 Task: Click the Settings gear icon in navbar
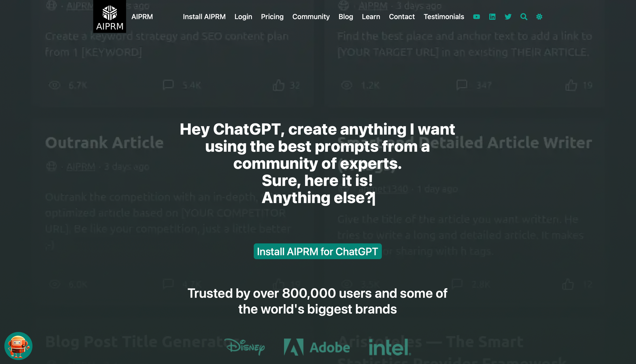[x=539, y=17]
